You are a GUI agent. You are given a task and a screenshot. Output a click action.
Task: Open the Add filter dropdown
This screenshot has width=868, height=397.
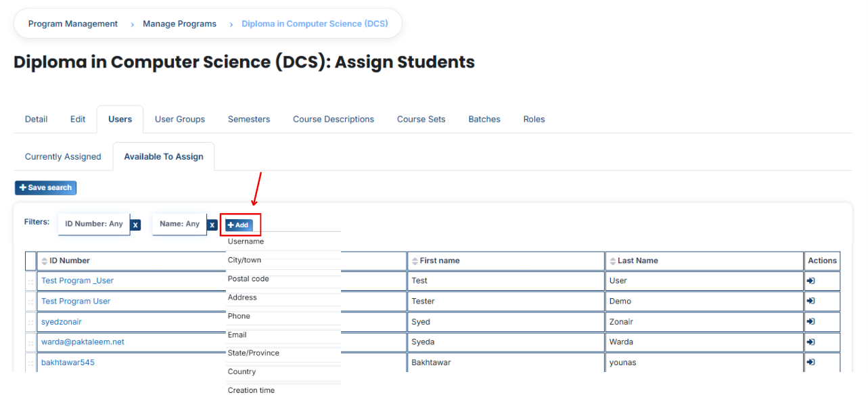239,225
